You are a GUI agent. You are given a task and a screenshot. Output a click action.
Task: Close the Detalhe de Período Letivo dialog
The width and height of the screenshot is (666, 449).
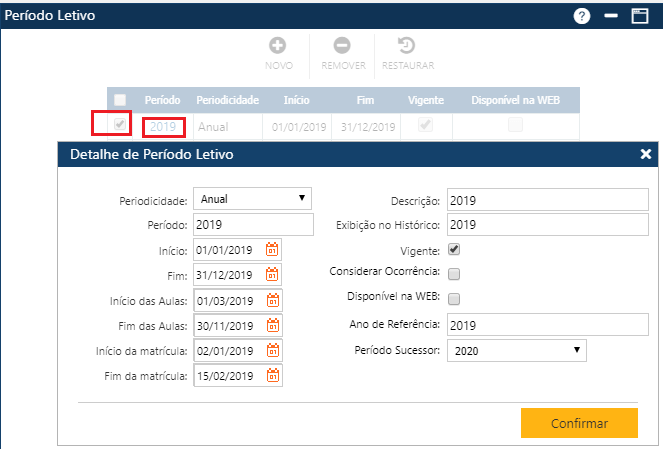click(x=646, y=154)
